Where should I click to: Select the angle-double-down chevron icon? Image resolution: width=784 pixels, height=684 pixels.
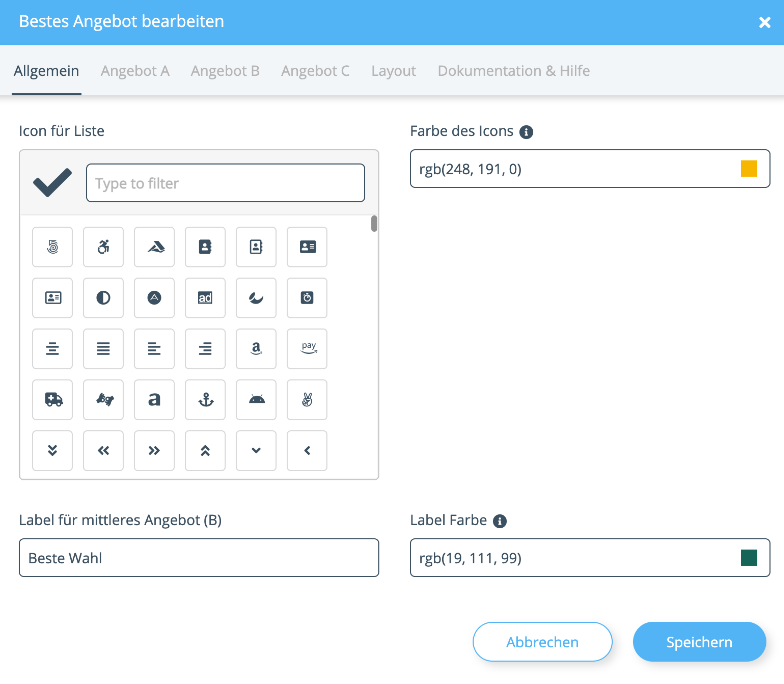pyautogui.click(x=53, y=450)
